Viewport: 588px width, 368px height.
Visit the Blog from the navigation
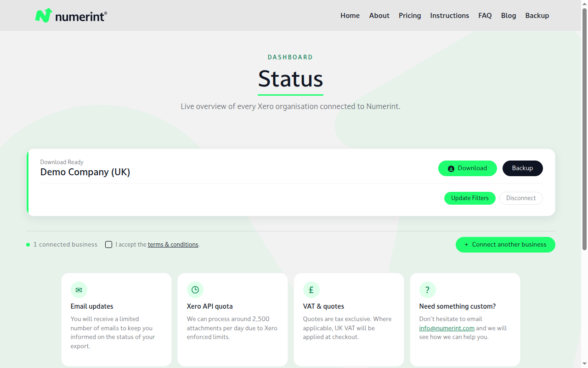509,16
